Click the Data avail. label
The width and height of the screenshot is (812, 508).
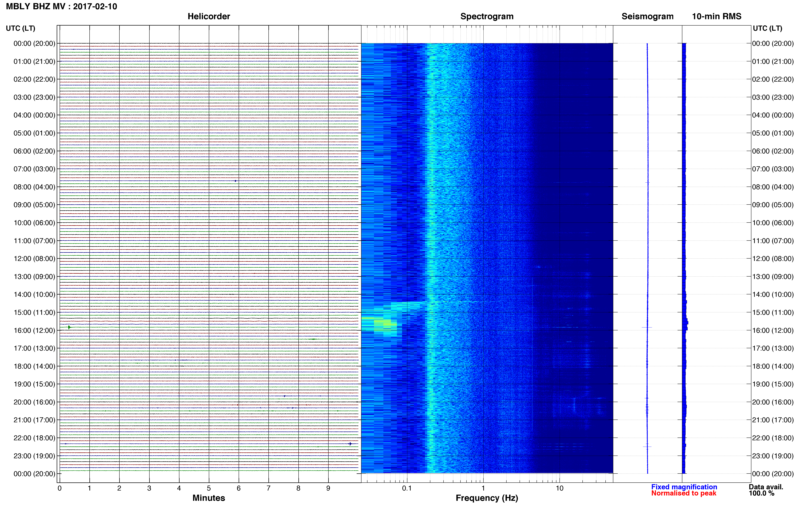766,487
